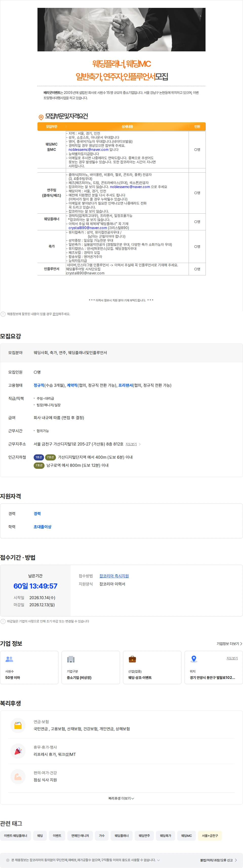Click the 시작일 2026.10.14(수) date
Viewport: 243px width, 868px height.
pyautogui.click(x=42, y=597)
